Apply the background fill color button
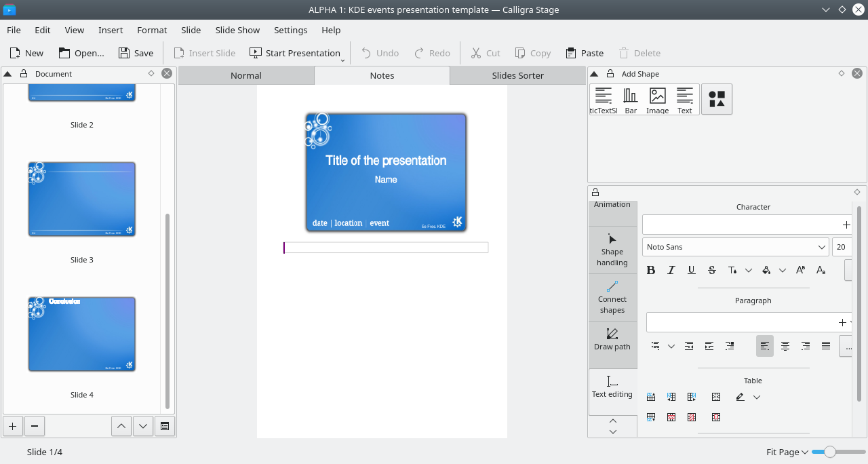 pos(766,270)
